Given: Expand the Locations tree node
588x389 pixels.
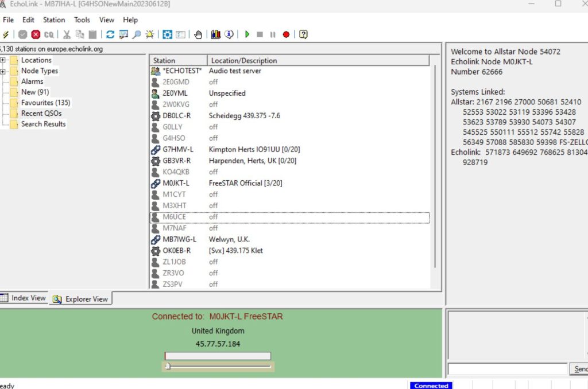Looking at the screenshot, I should 3,60.
